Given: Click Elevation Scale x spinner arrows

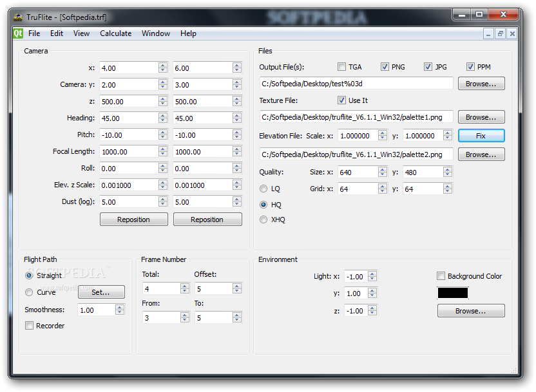Looking at the screenshot, I should (x=383, y=136).
